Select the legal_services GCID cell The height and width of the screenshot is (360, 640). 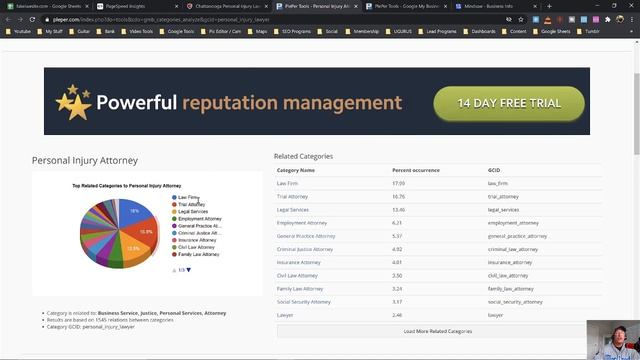[x=503, y=210]
